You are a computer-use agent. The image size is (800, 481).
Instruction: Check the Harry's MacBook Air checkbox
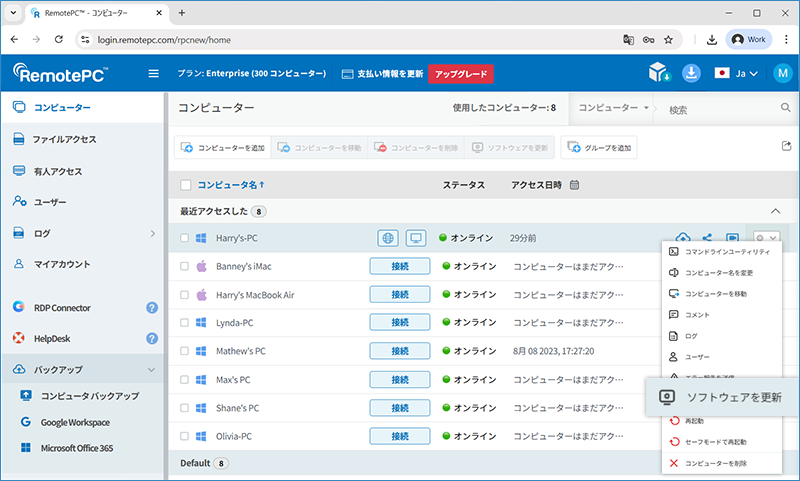point(184,295)
